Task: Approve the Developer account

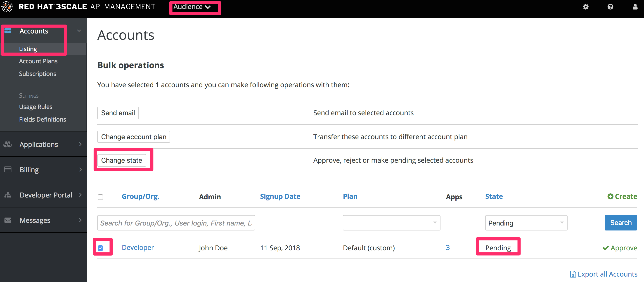Action: coord(620,248)
